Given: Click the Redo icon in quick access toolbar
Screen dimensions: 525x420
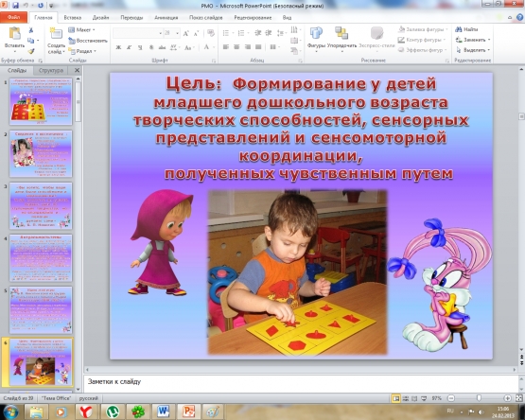Looking at the screenshot, I should [x=41, y=5].
